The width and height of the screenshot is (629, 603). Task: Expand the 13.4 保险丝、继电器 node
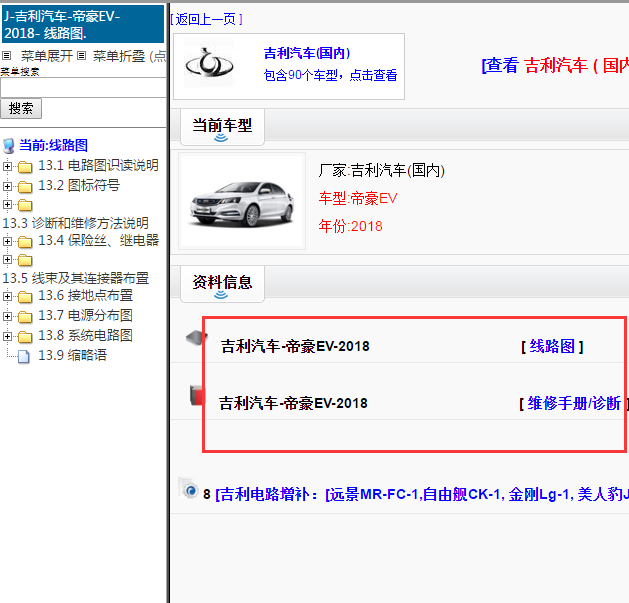(7, 241)
